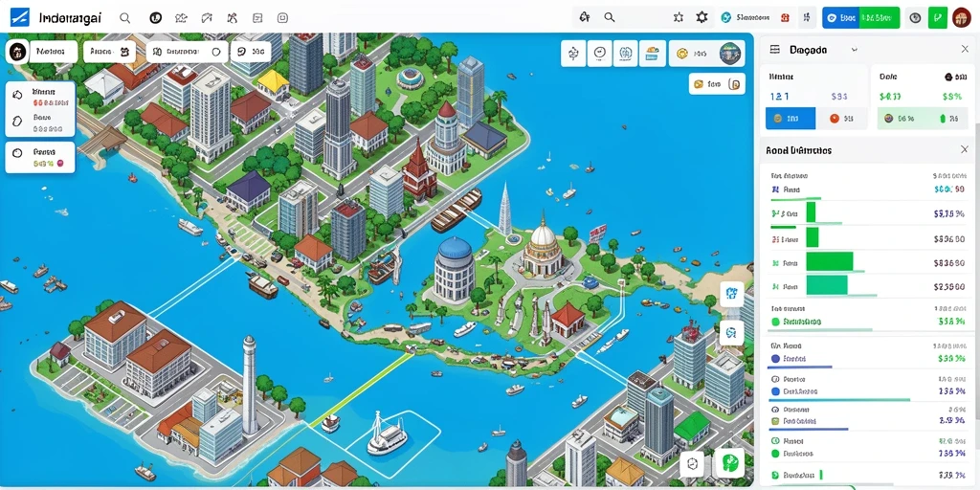
Task: Toggle the dark-blue dot row in statistics list
Action: pos(869,359)
